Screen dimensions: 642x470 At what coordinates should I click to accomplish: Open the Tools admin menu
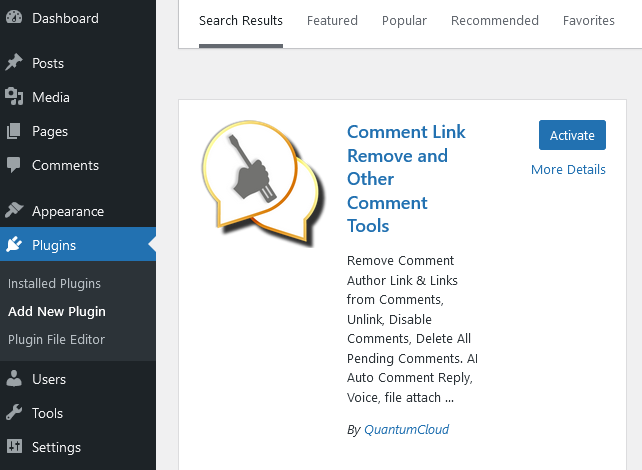coord(47,414)
